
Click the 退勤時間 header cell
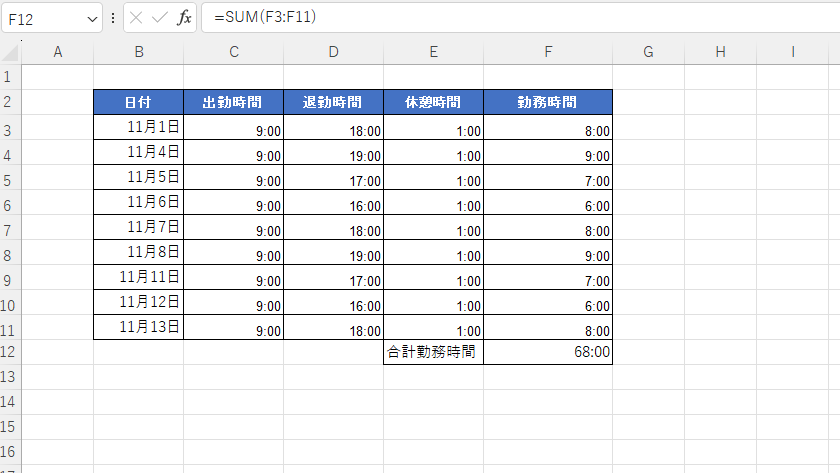click(x=333, y=102)
